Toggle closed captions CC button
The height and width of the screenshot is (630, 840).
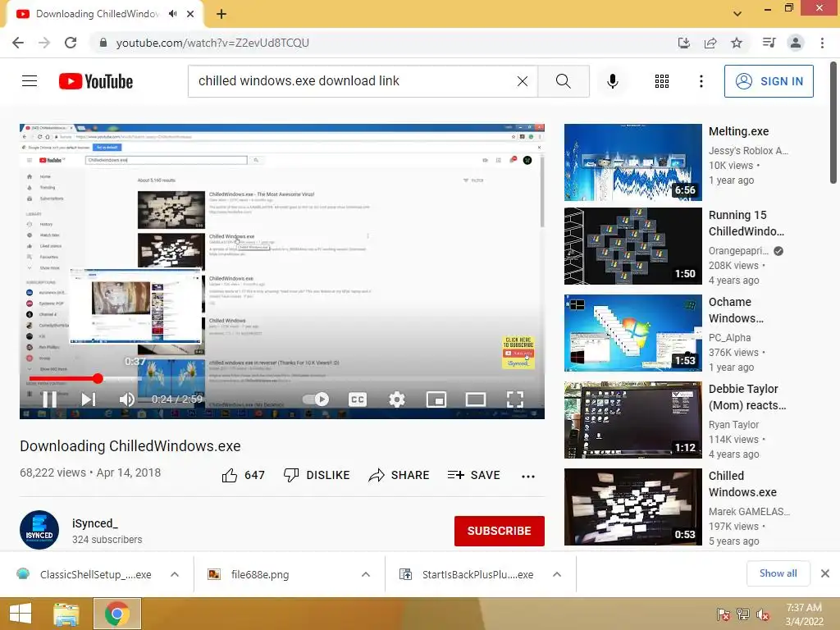[x=358, y=399]
